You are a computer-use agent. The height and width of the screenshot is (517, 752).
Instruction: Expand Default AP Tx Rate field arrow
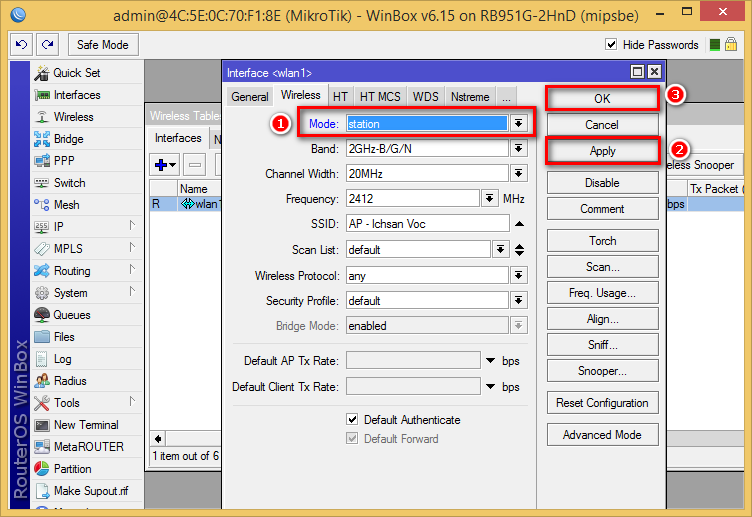tap(490, 361)
